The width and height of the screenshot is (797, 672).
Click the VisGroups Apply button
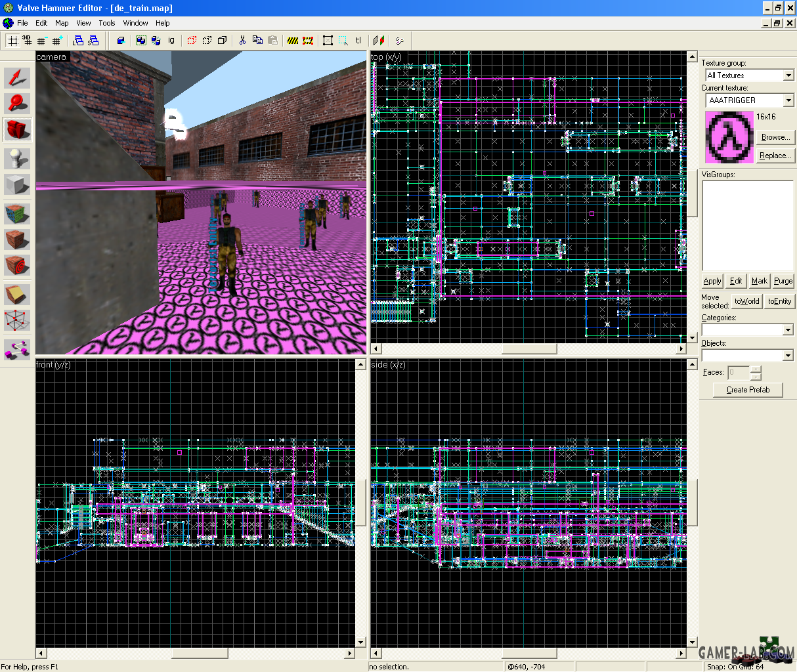[712, 281]
